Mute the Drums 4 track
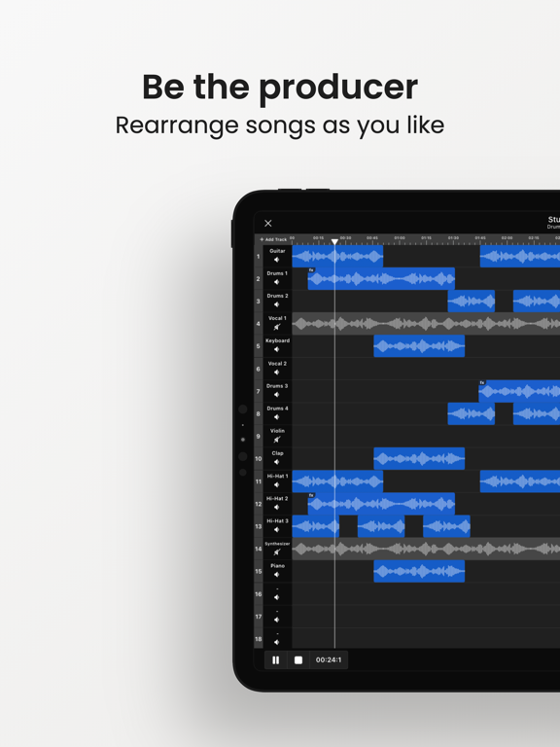Screen dimensions: 560x747 277,417
